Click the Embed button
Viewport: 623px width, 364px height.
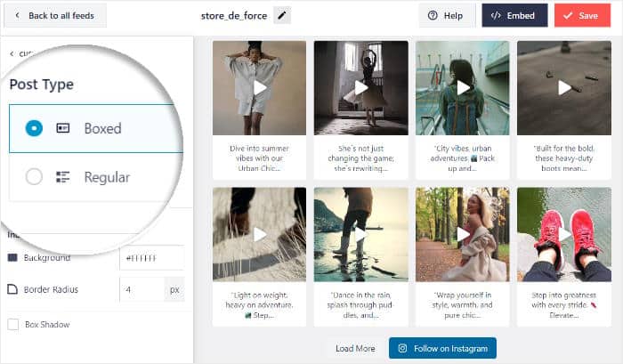(x=514, y=15)
